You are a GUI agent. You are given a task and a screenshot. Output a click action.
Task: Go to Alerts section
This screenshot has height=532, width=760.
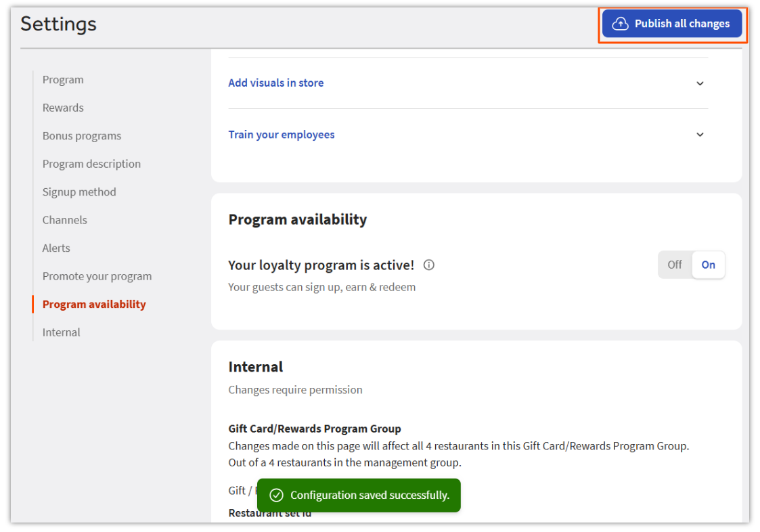56,248
